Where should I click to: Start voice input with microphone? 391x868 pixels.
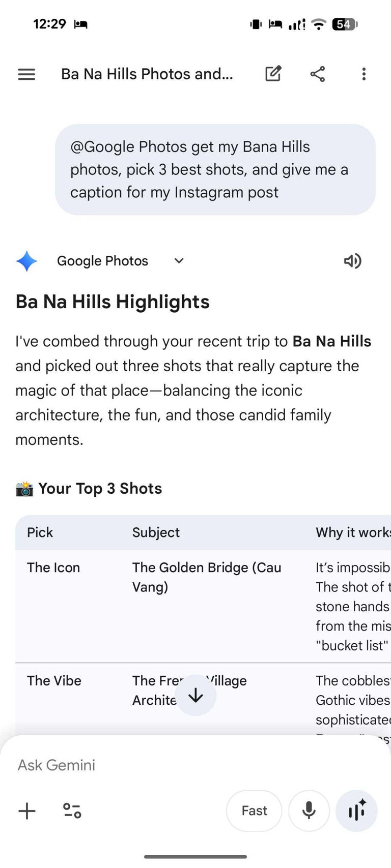[x=309, y=811]
